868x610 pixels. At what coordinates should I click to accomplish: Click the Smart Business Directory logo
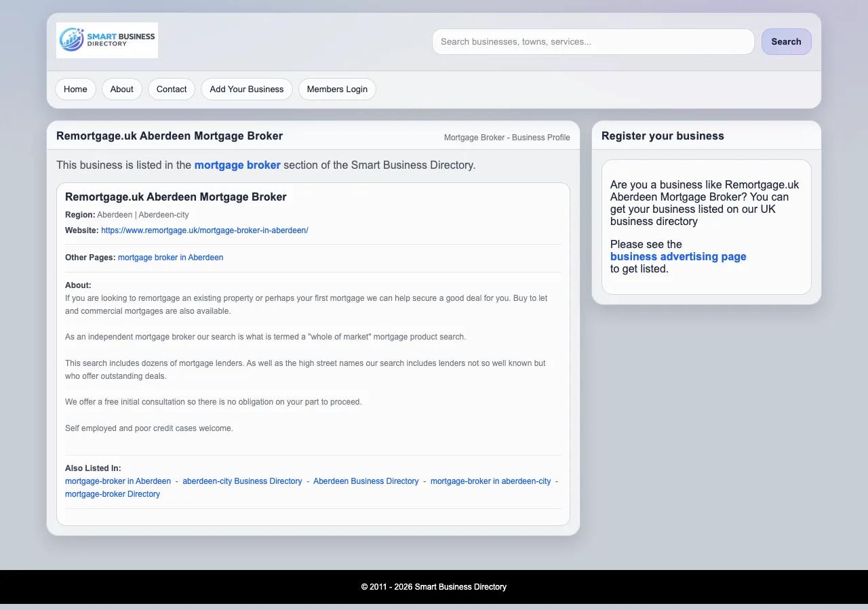(106, 40)
